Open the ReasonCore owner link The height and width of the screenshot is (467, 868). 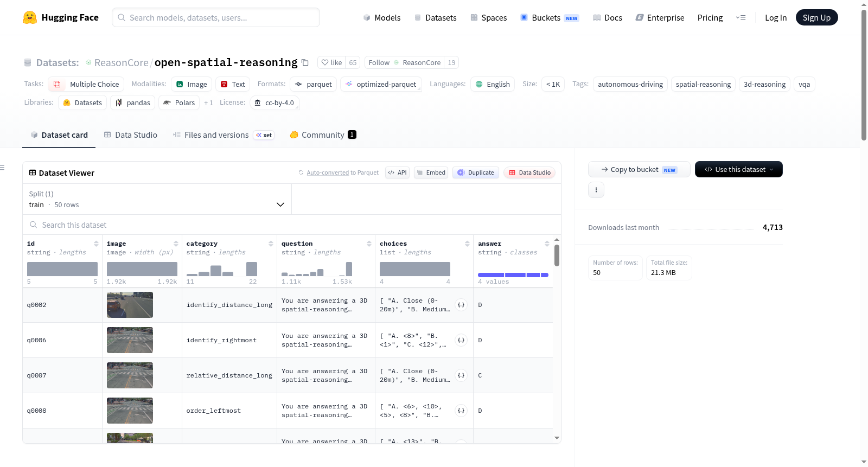coord(122,62)
